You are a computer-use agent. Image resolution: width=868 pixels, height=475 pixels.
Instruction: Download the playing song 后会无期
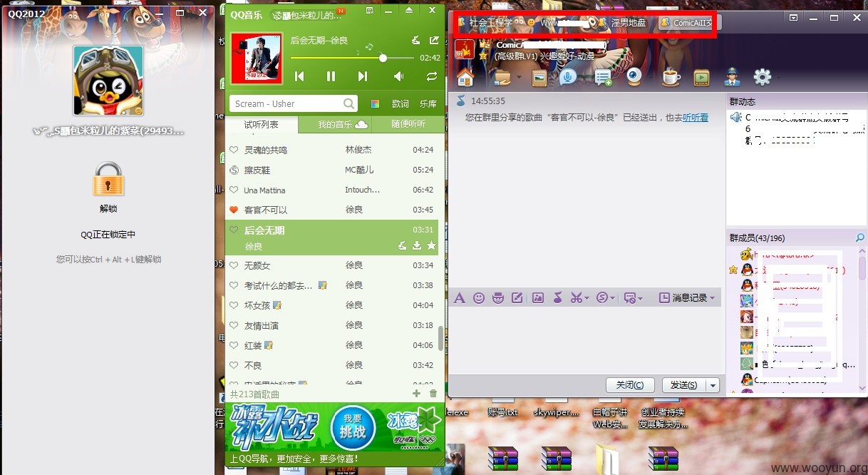(x=417, y=246)
